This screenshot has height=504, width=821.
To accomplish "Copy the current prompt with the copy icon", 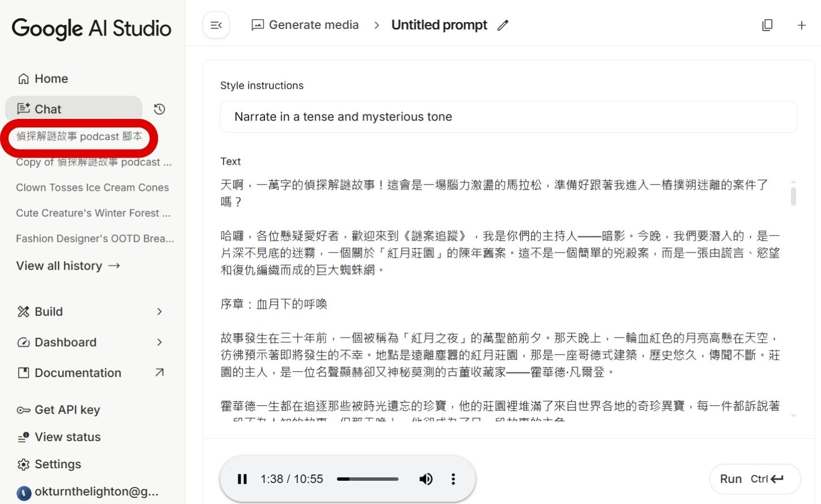I will click(767, 25).
